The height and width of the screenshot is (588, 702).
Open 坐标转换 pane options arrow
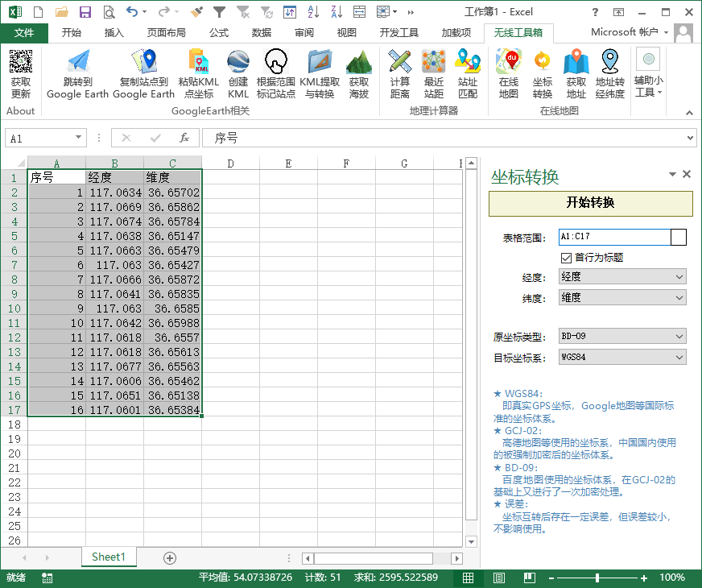point(672,174)
